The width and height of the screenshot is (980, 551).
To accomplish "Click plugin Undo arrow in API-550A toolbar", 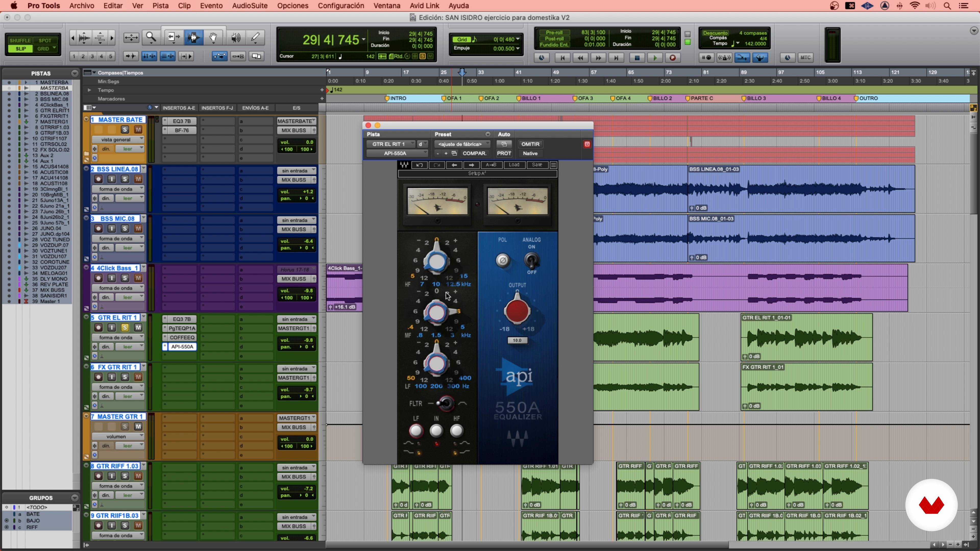I will 419,165.
